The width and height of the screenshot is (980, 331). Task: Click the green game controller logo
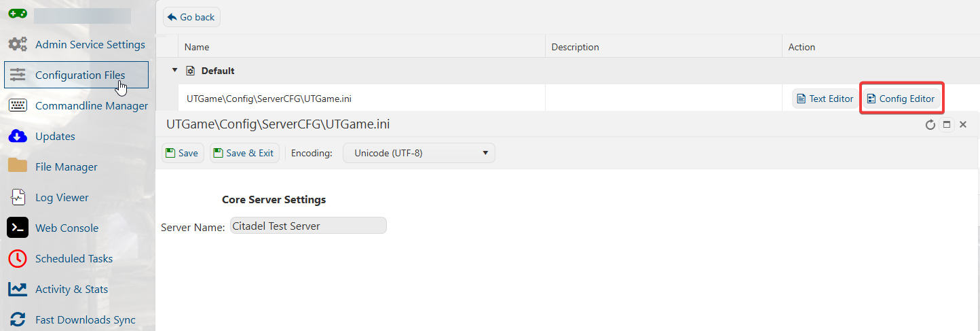[x=18, y=14]
